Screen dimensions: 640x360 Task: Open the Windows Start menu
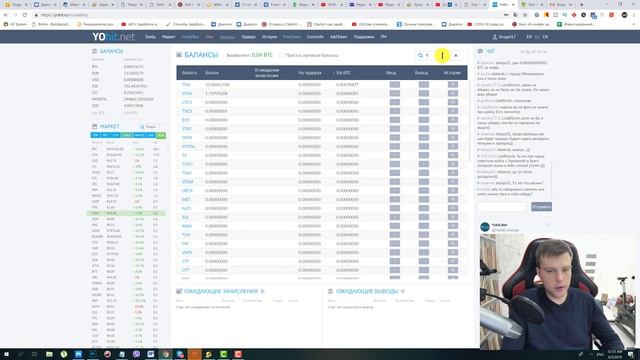point(6,354)
